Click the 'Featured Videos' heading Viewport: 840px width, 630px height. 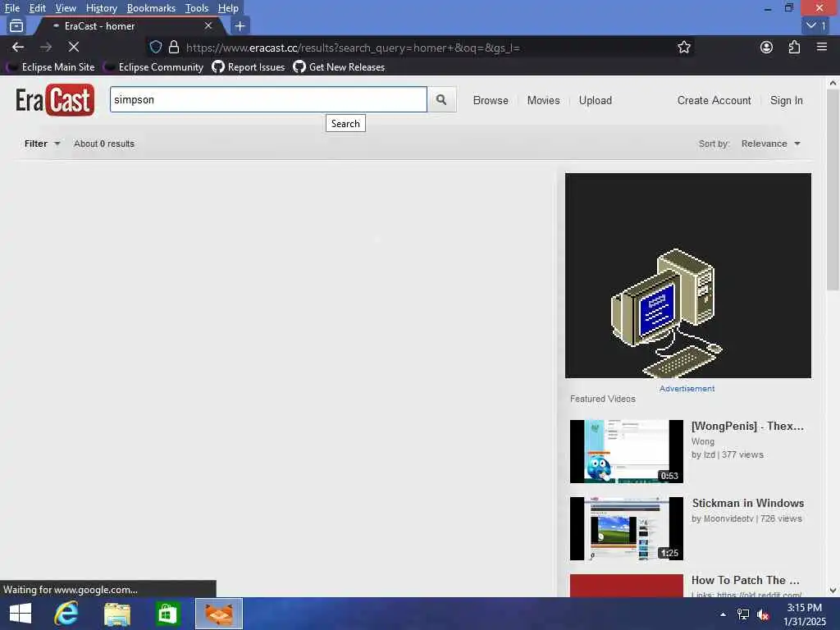point(603,399)
